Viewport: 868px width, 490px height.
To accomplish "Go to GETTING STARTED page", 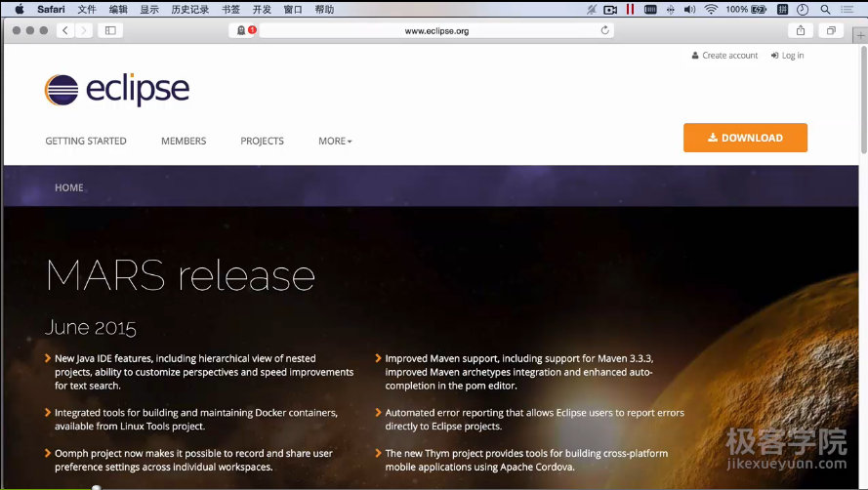I will tap(86, 141).
